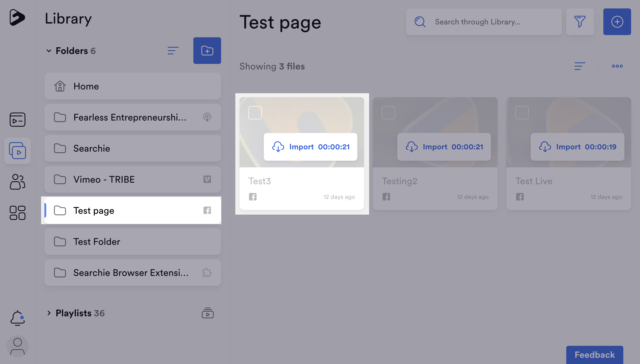Open the Home folder
Image resolution: width=640 pixels, height=364 pixels.
coord(133,86)
